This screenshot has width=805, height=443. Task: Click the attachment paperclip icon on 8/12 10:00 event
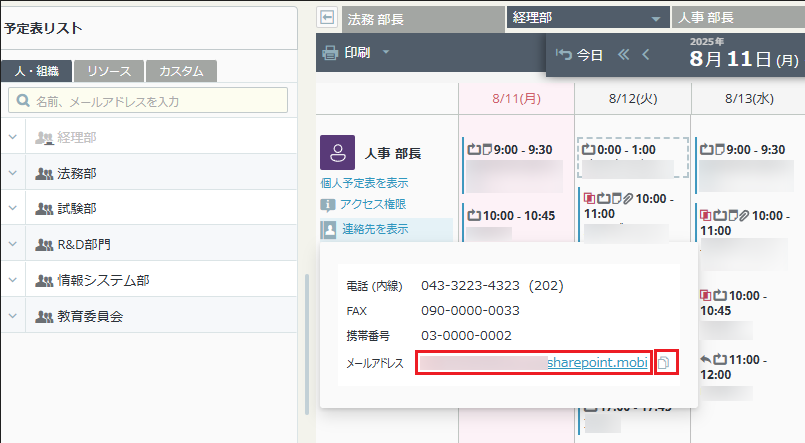pyautogui.click(x=629, y=198)
